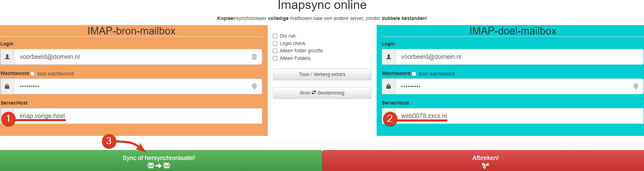Toggle toon wachtwoord for destination mailbox

[x=414, y=74]
